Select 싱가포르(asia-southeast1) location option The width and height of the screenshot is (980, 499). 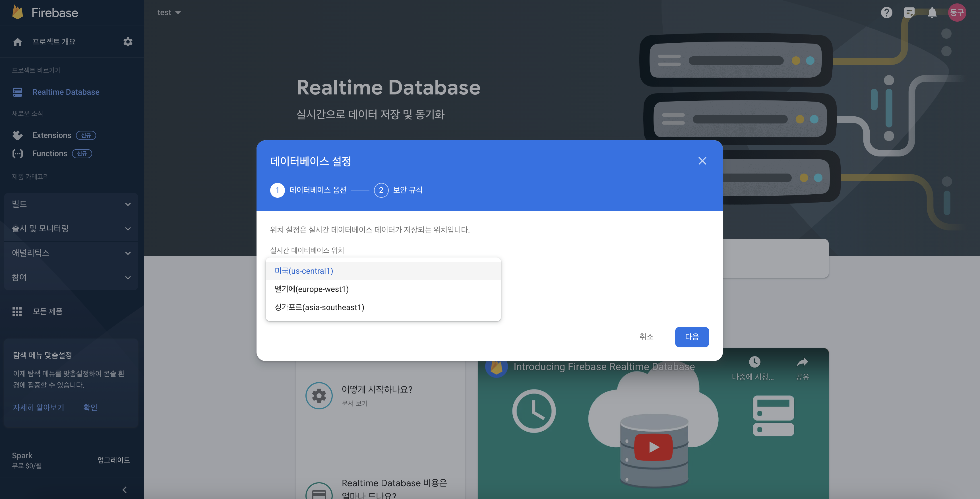319,307
